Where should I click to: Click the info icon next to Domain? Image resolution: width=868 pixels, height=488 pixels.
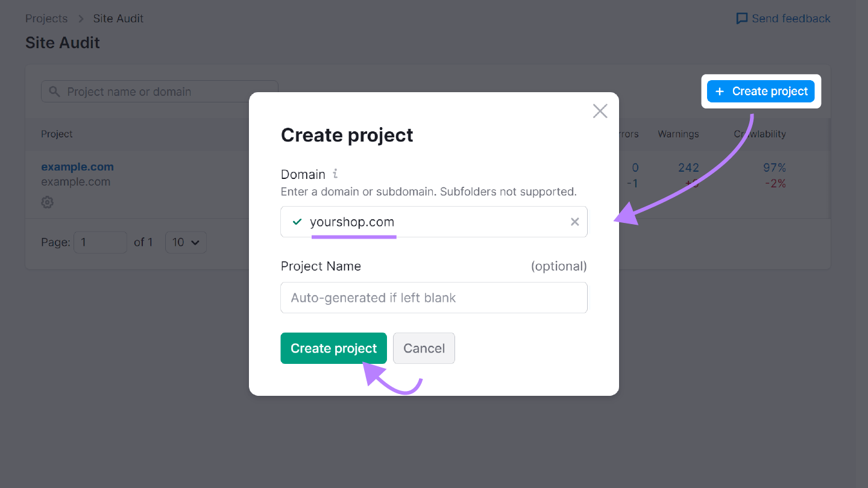pos(336,174)
